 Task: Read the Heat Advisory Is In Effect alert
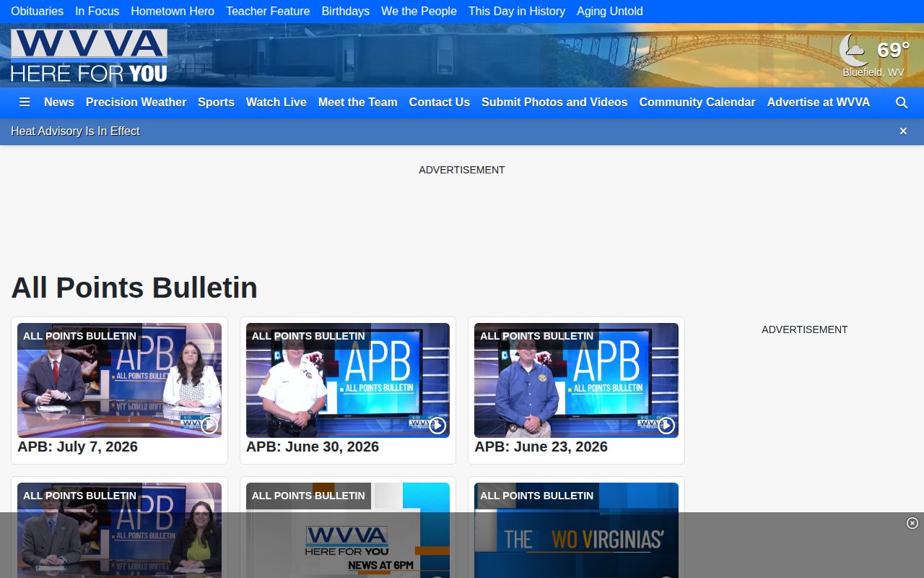[75, 131]
